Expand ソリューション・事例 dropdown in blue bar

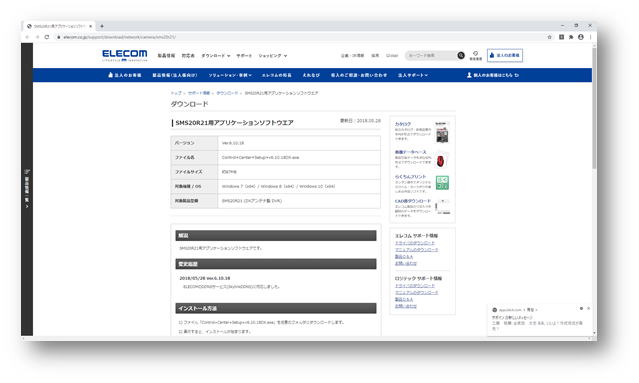(230, 75)
